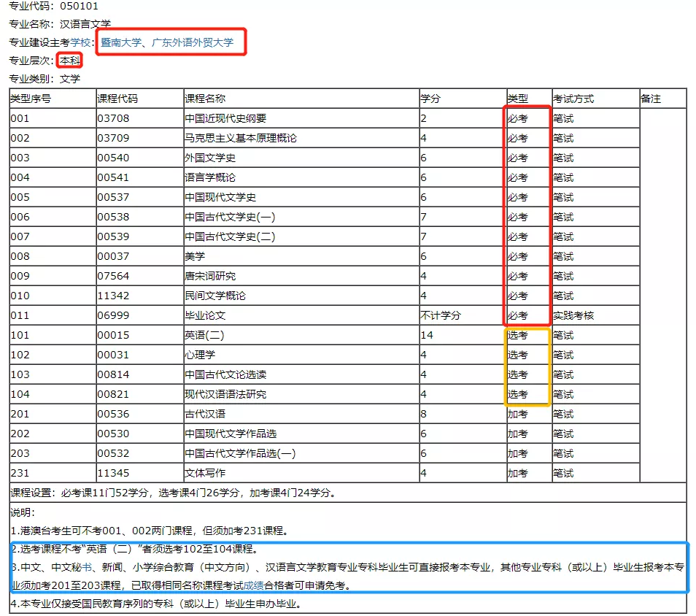Select course code 07564
This screenshot has width=696, height=616.
pos(113,276)
